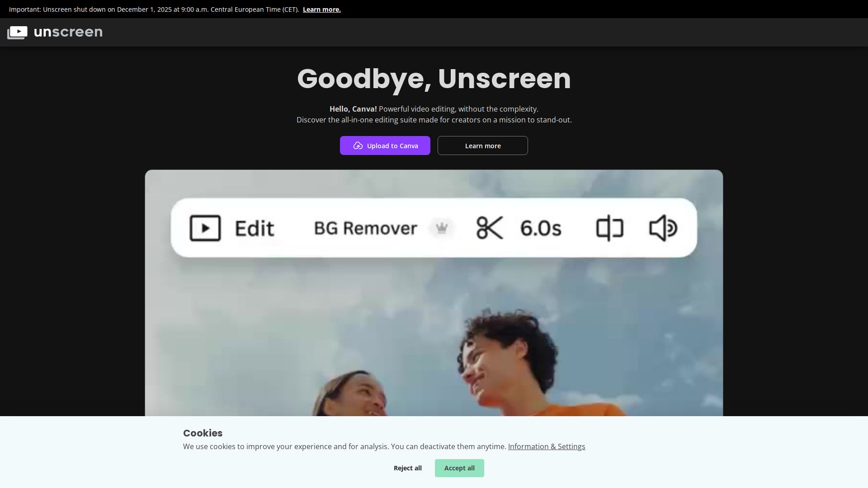This screenshot has height=488, width=868.
Task: Open BG Remover in the video toolbar
Action: 365,228
